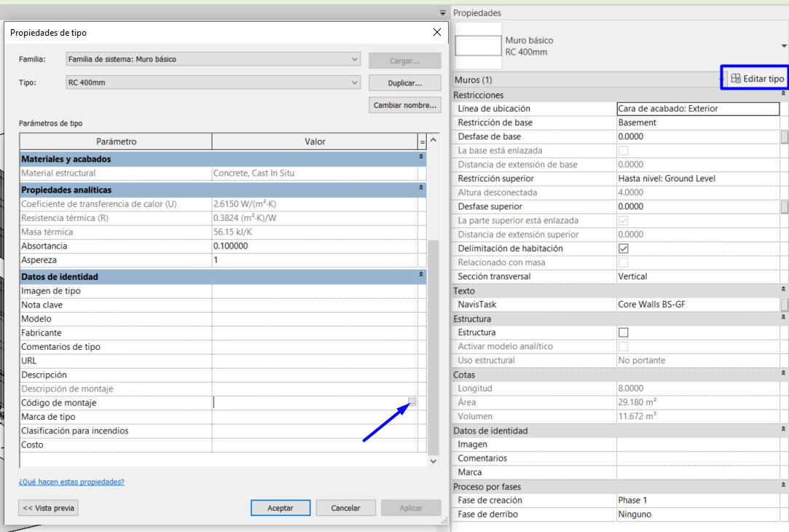Click the Marca de tipo value cell
This screenshot has width=789, height=532.
(x=315, y=417)
